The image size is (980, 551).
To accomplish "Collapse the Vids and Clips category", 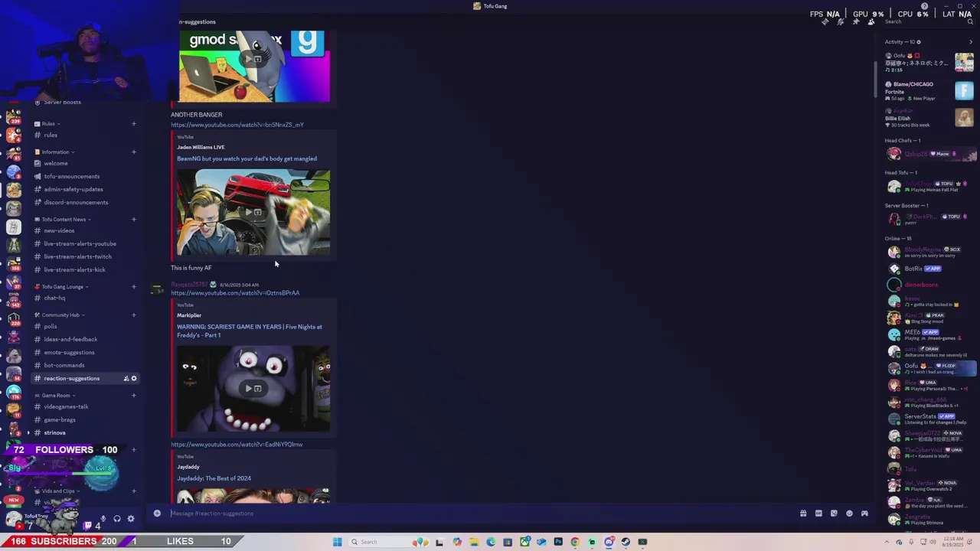I will point(58,491).
